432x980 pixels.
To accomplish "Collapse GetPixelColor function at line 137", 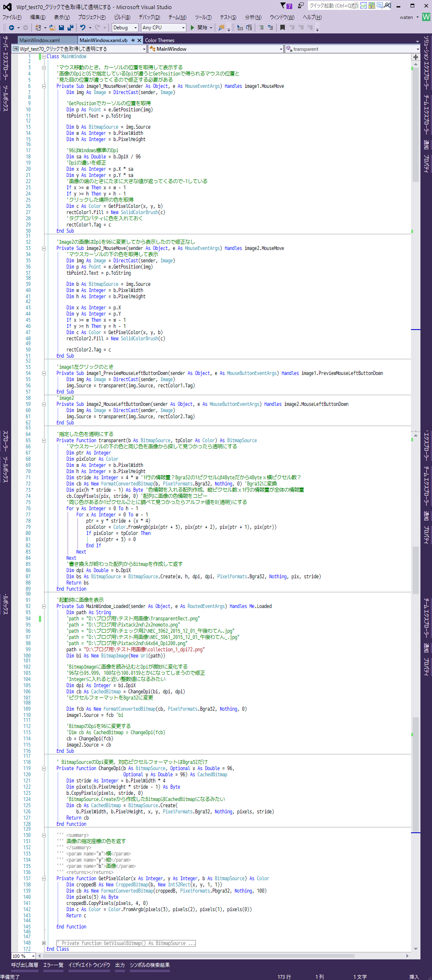I will click(44, 879).
